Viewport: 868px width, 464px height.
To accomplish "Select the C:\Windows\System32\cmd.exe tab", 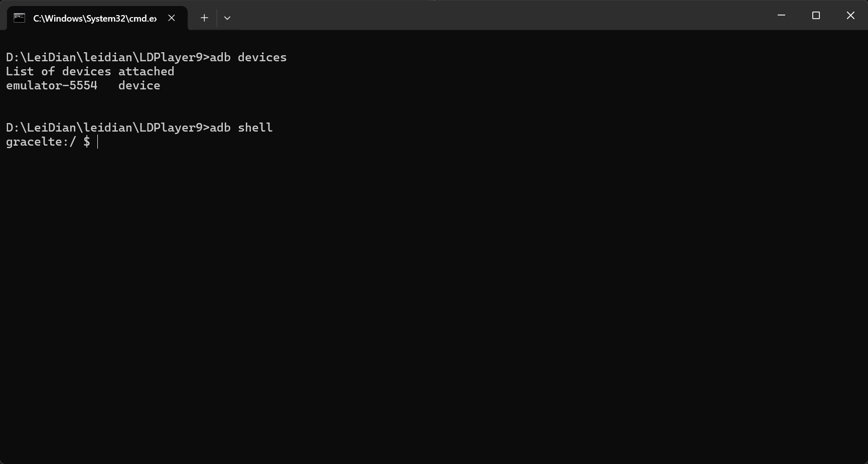I will tap(94, 18).
